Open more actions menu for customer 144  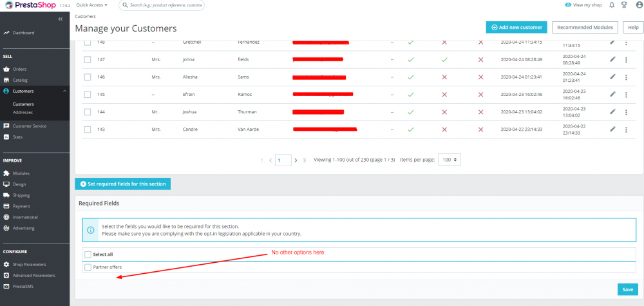626,111
